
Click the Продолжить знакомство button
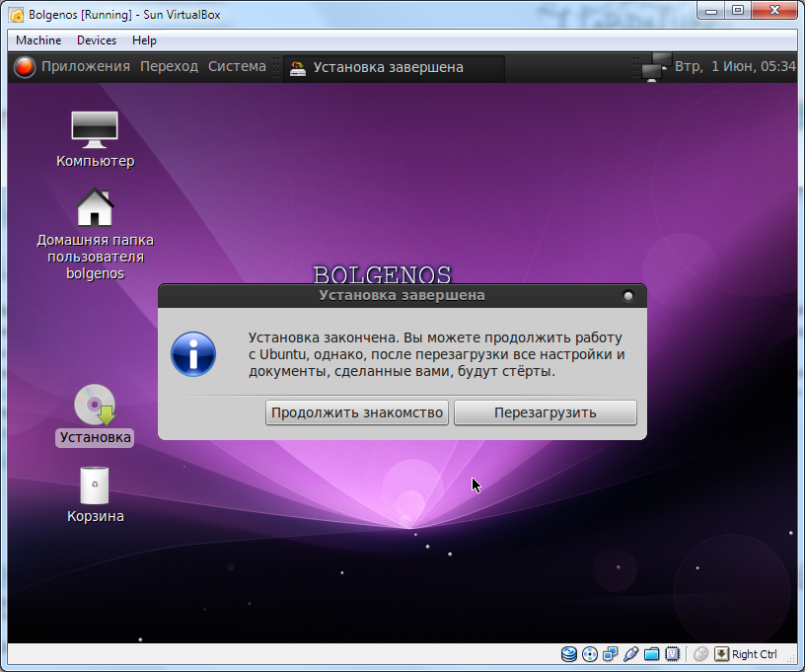[x=357, y=412]
